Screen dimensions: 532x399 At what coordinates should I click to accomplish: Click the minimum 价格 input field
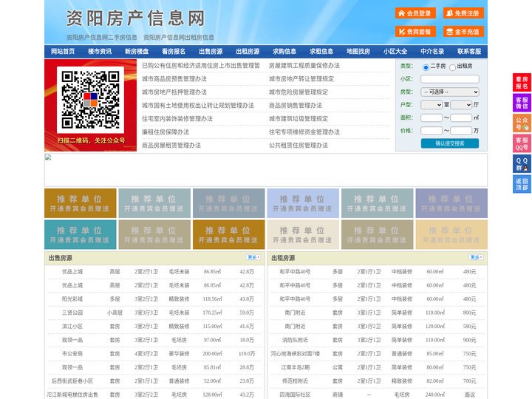tap(432, 131)
